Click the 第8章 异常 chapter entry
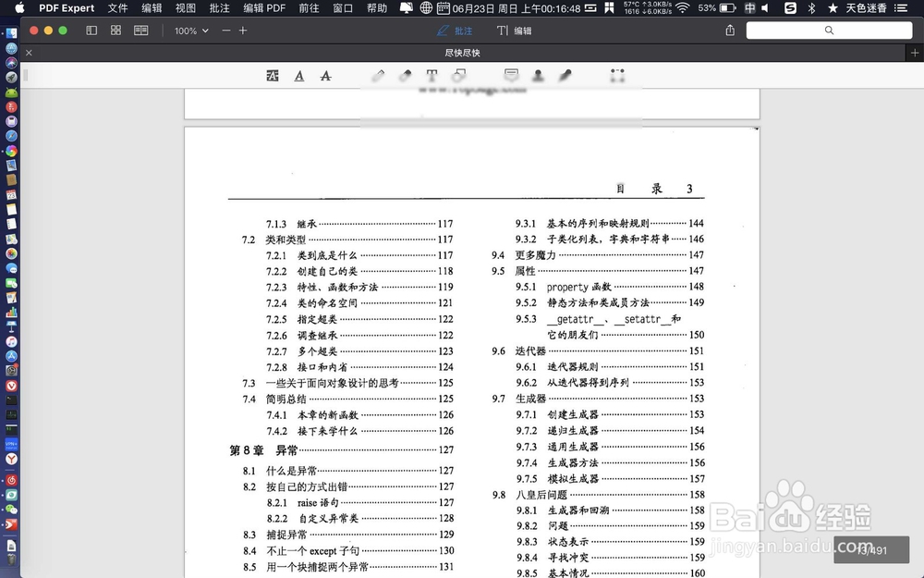Viewport: 924px width, 578px height. 342,450
